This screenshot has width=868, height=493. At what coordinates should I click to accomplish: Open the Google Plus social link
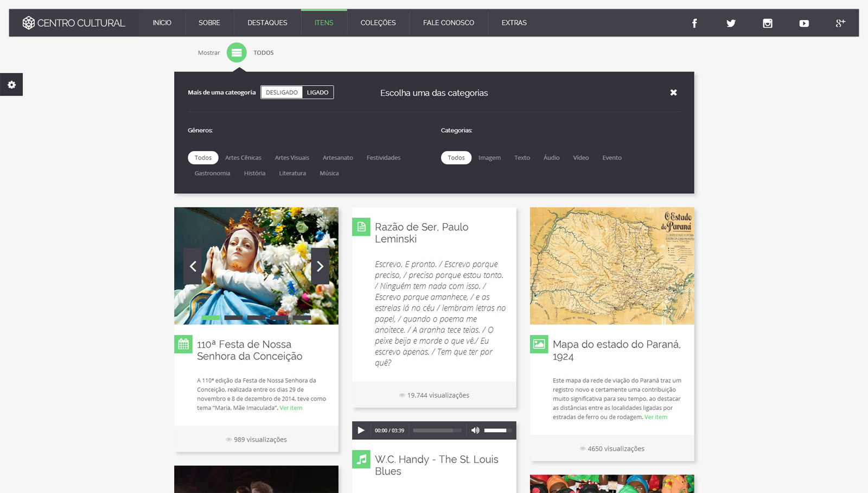click(840, 23)
